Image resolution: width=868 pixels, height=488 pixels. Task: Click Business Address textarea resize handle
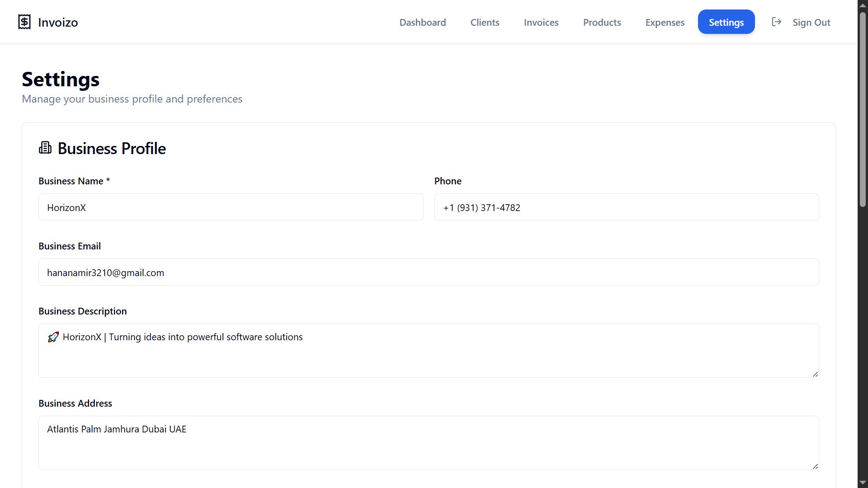coord(815,466)
